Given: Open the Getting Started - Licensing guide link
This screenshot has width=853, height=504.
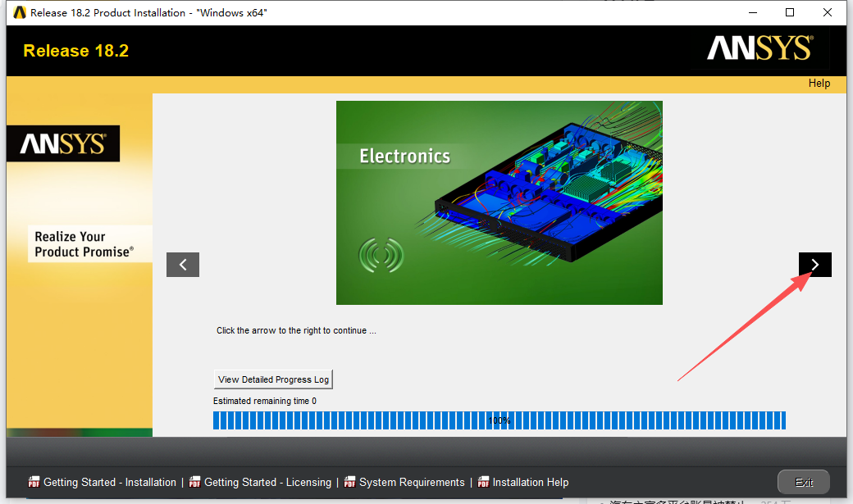Looking at the screenshot, I should tap(267, 482).
